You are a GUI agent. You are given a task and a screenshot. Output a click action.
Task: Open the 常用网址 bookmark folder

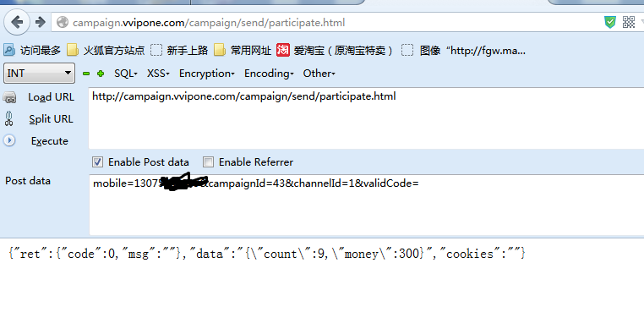click(x=243, y=51)
